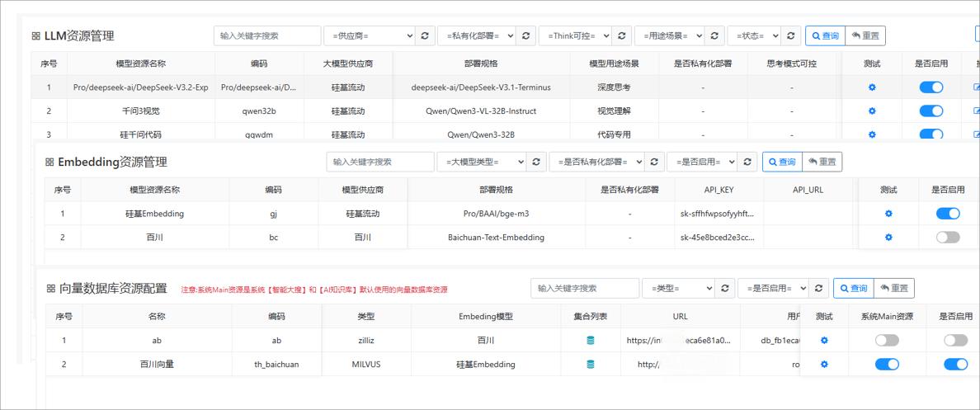Click test gear for ab vector database row
980x410 pixels.
(824, 341)
